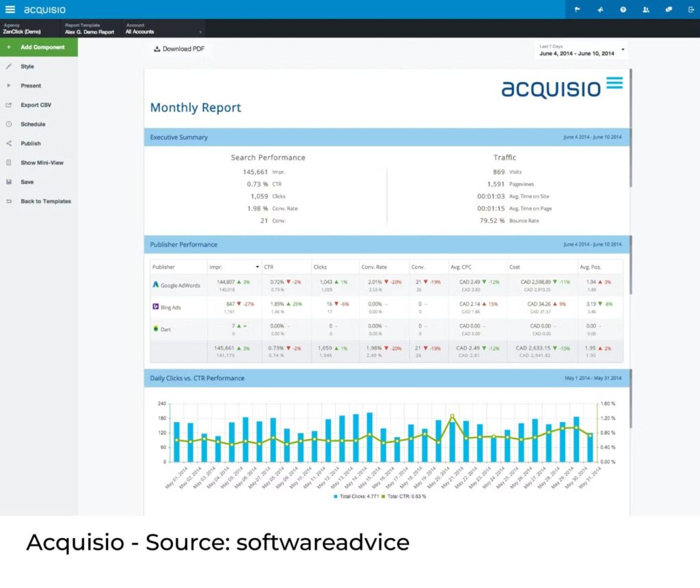700x588 pixels.
Task: Click the Total Clicks legend entry
Action: point(356,496)
